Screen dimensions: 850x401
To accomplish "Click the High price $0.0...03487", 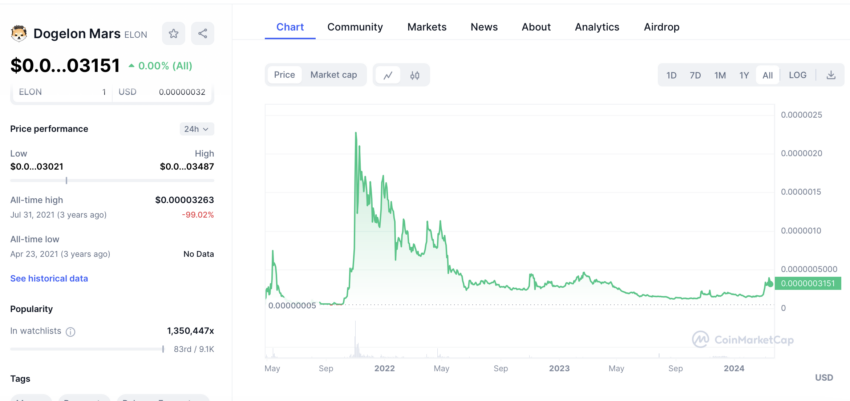I will 187,167.
